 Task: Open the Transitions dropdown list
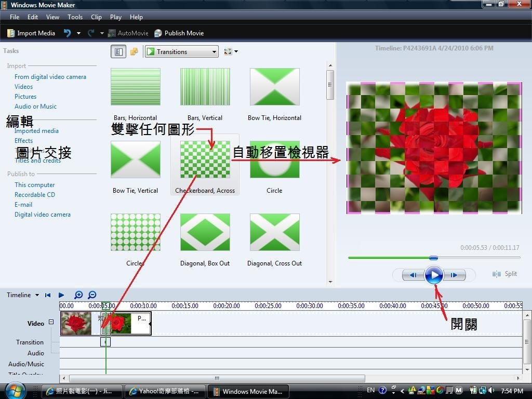coord(181,51)
